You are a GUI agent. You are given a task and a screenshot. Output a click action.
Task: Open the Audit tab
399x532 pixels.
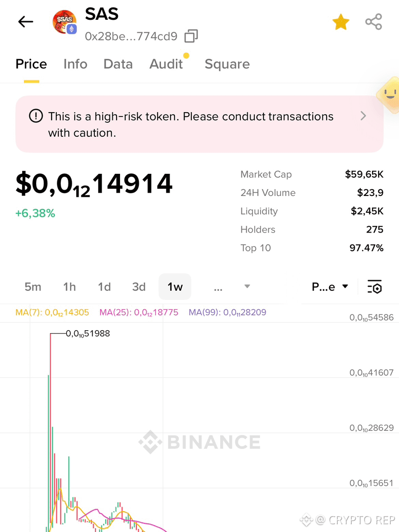point(166,64)
